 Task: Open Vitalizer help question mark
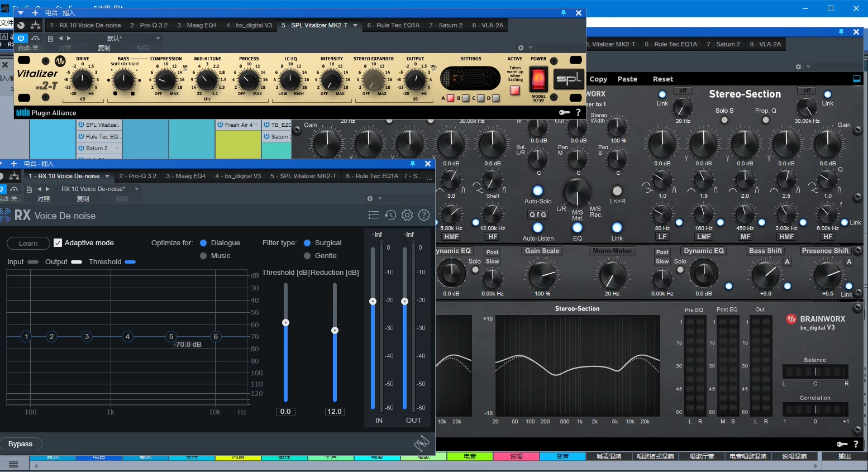pyautogui.click(x=578, y=112)
